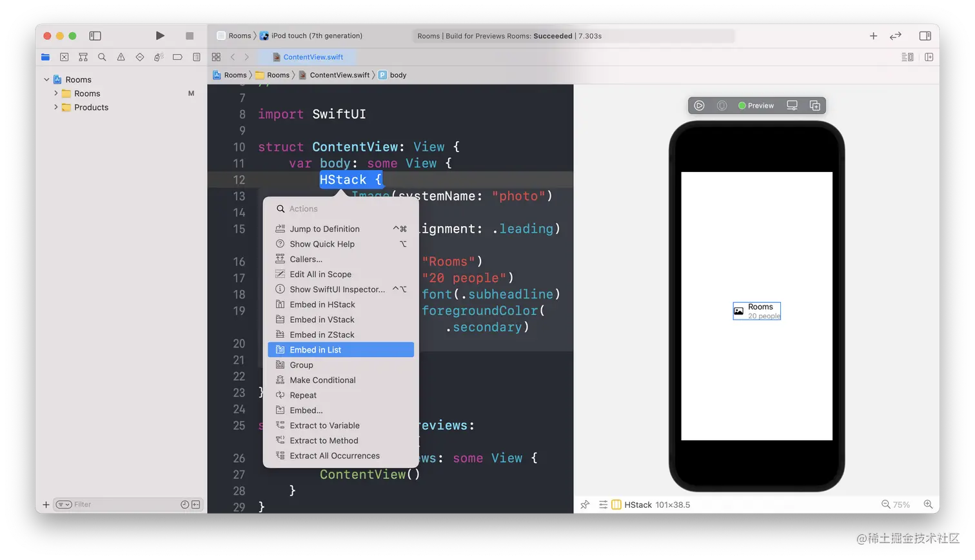Click selectable preview mode button
Screen dimensions: 975x560
tap(722, 106)
